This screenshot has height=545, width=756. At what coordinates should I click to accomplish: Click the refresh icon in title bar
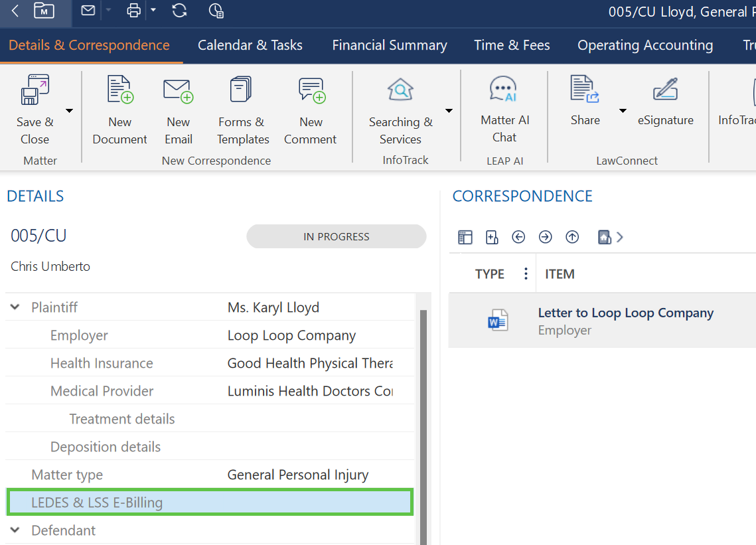(179, 11)
